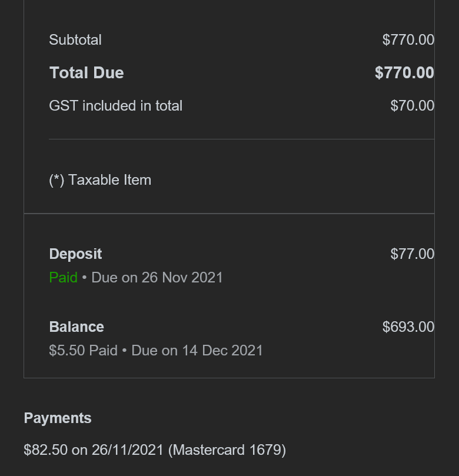Viewport: 459px width, 476px height.
Task: Click the Subtotal label
Action: click(x=75, y=40)
